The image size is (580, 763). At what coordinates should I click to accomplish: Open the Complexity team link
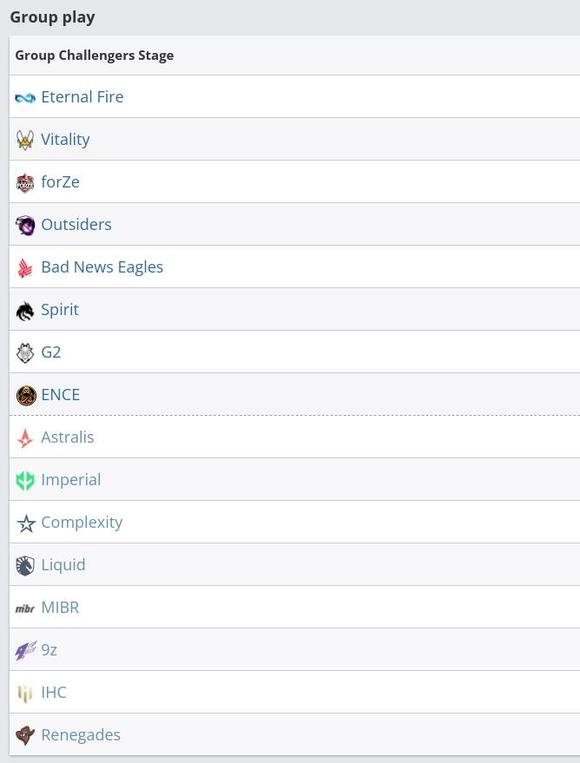click(x=82, y=523)
